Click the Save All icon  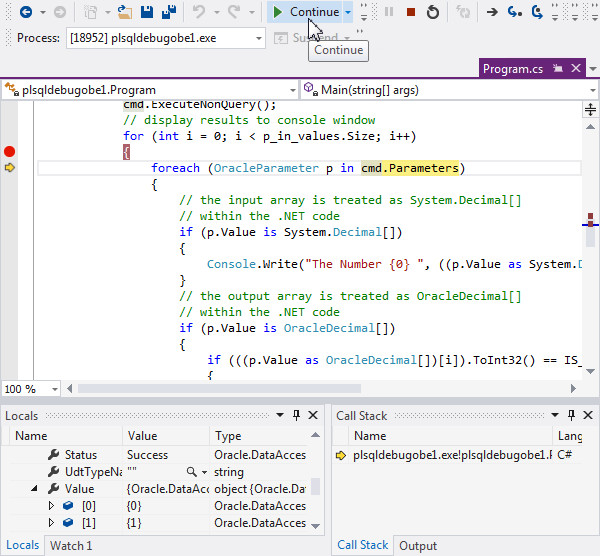point(169,12)
